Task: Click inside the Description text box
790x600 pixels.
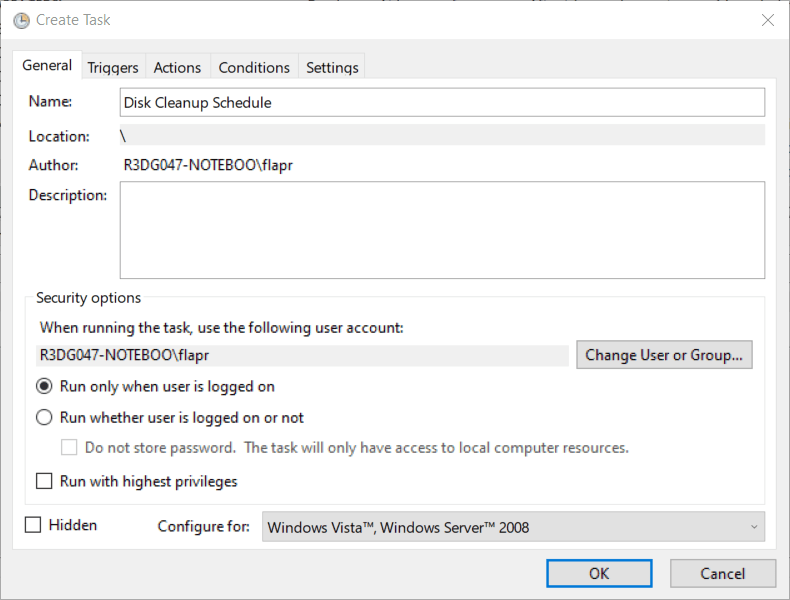Action: [x=442, y=230]
